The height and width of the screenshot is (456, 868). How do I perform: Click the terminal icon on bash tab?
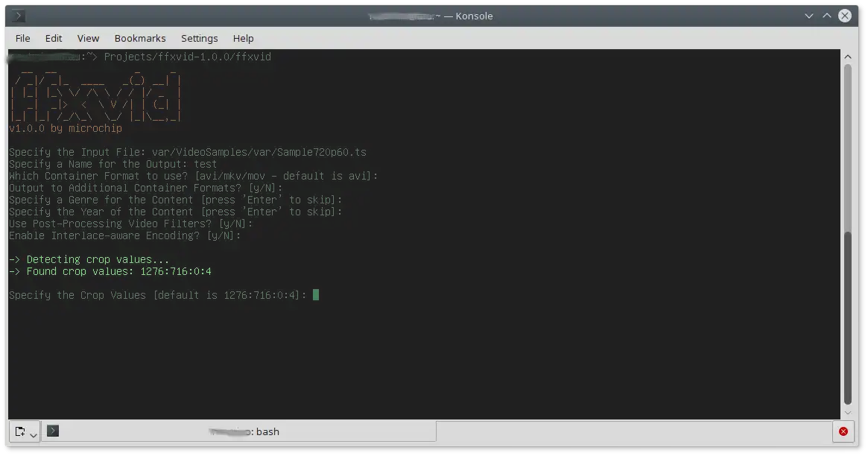click(x=53, y=431)
